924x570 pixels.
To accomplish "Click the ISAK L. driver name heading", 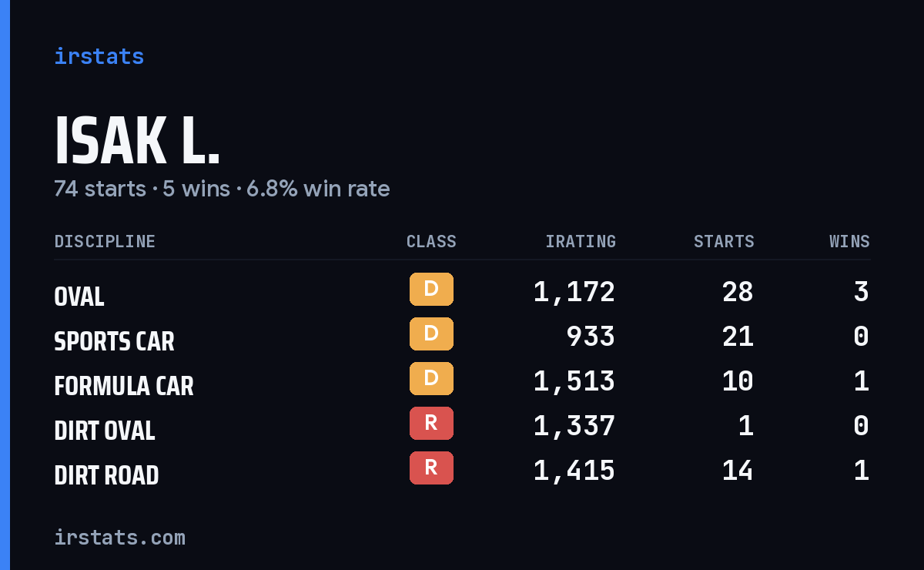I will (x=137, y=141).
